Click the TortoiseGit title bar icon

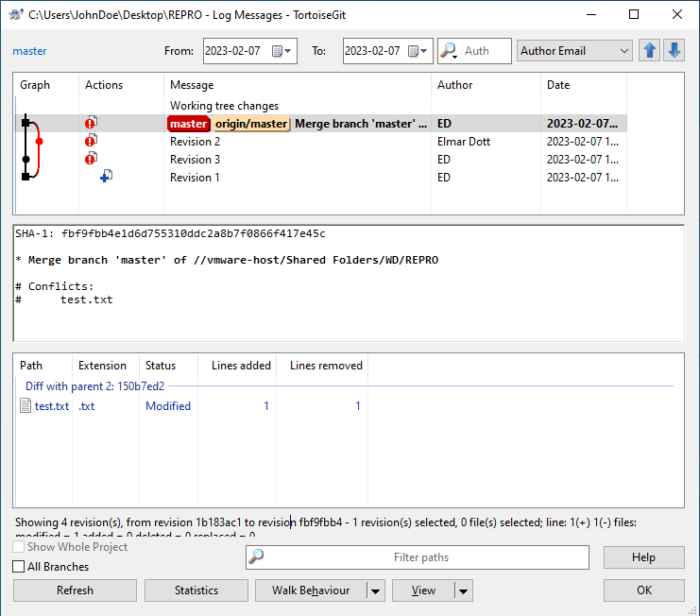(x=16, y=15)
